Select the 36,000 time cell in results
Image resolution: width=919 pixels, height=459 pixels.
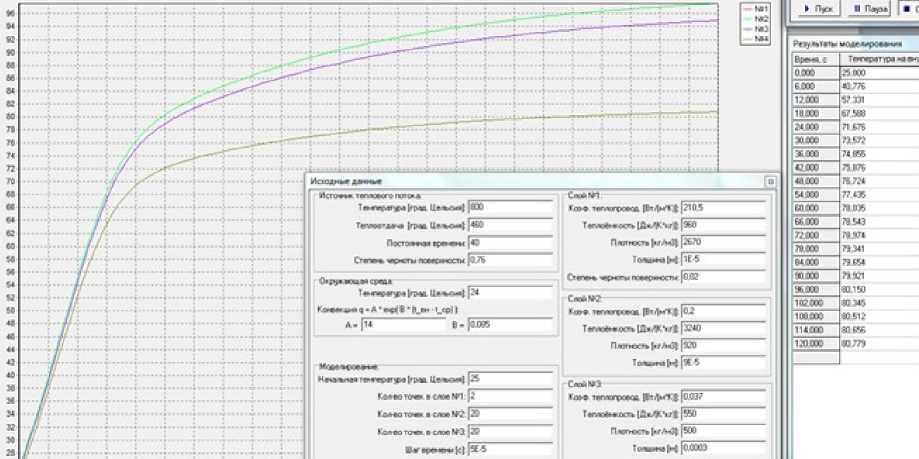tap(816, 154)
